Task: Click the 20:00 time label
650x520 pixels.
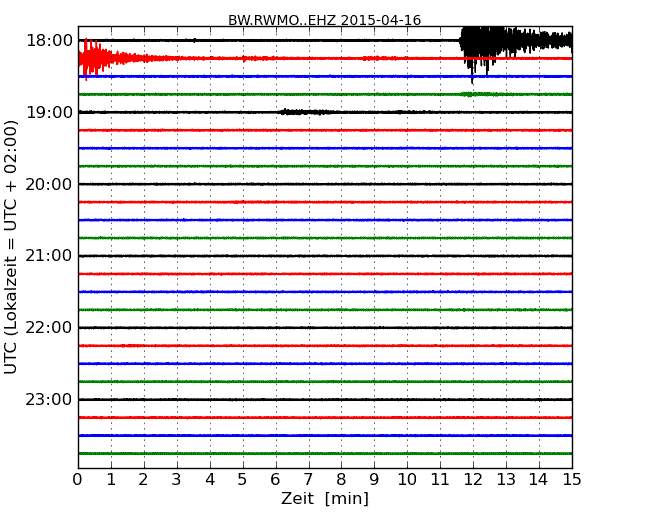Action: click(49, 184)
